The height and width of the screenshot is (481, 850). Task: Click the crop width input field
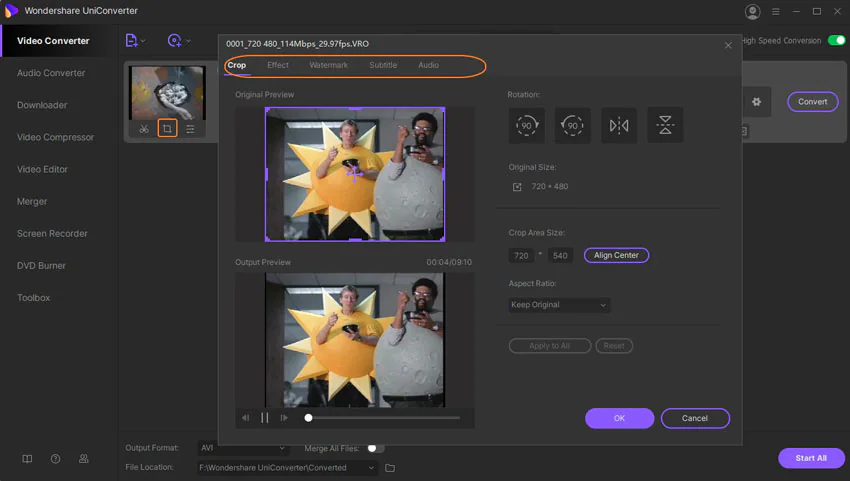coord(521,256)
